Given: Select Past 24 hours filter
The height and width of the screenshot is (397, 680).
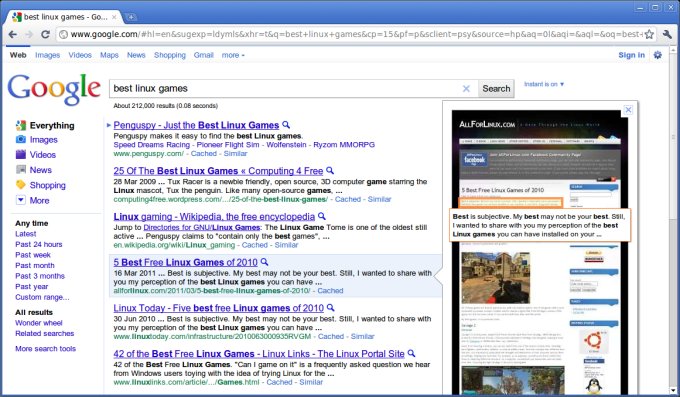Looking at the screenshot, I should pos(39,244).
